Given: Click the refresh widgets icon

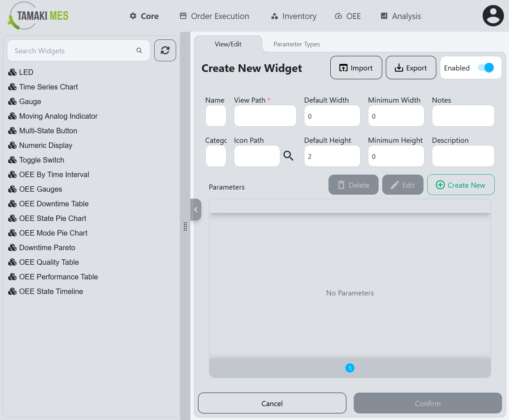Looking at the screenshot, I should pyautogui.click(x=165, y=50).
